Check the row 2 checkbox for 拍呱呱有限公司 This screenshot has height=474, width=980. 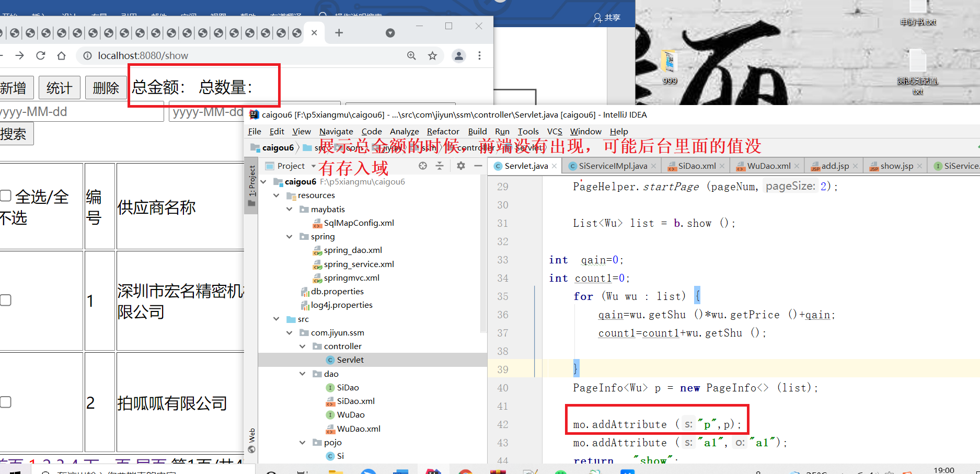(6, 402)
